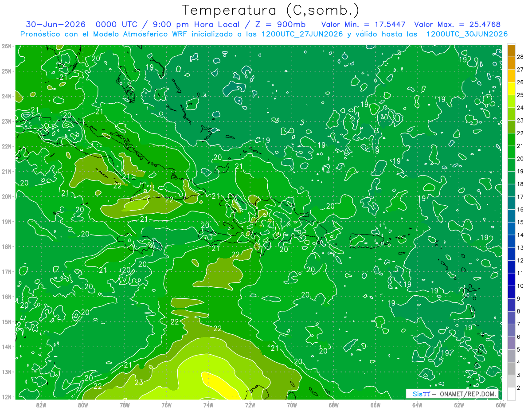Click the legend value 28 on the color scale
532x411 pixels.
(x=520, y=57)
